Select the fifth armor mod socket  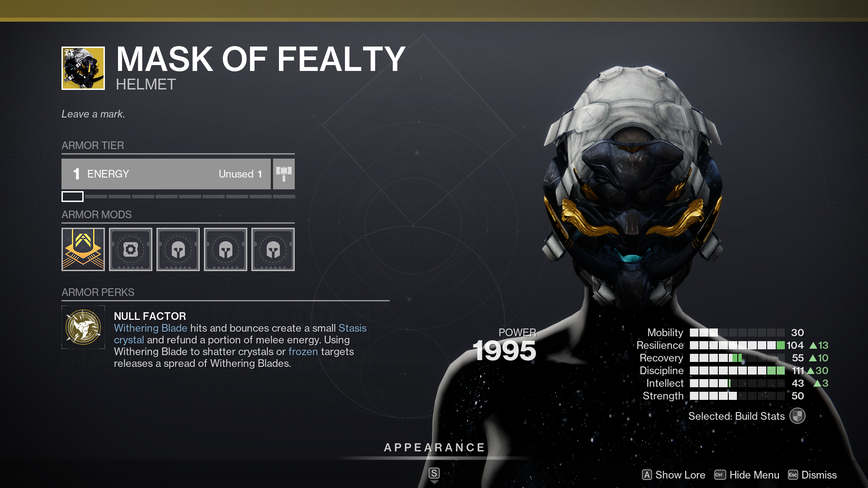(x=273, y=249)
